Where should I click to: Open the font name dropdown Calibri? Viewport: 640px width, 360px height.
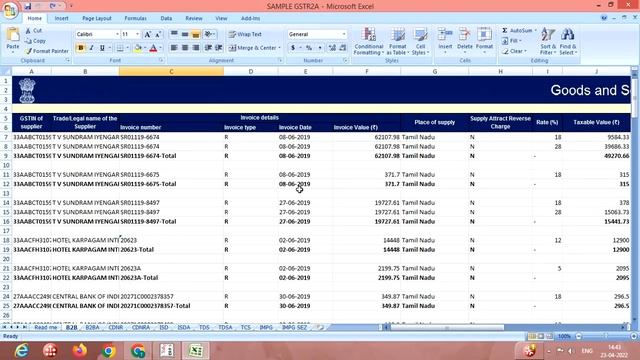click(x=117, y=34)
